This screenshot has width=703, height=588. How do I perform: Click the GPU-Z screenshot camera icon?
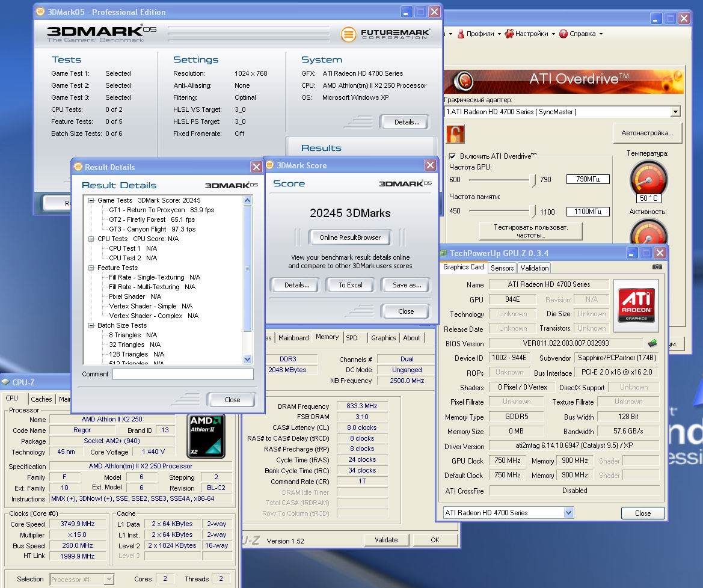coord(657,267)
